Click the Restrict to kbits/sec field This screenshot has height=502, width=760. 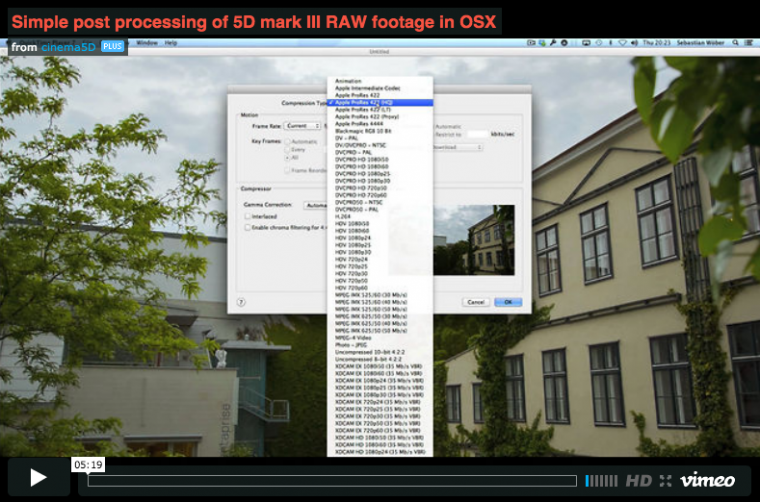pyautogui.click(x=477, y=134)
